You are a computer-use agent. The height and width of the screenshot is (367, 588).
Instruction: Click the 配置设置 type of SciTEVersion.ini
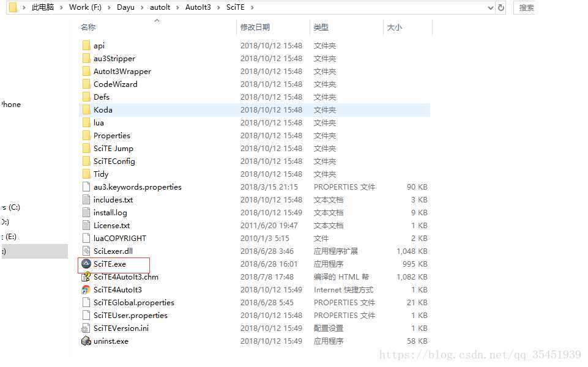(x=329, y=328)
